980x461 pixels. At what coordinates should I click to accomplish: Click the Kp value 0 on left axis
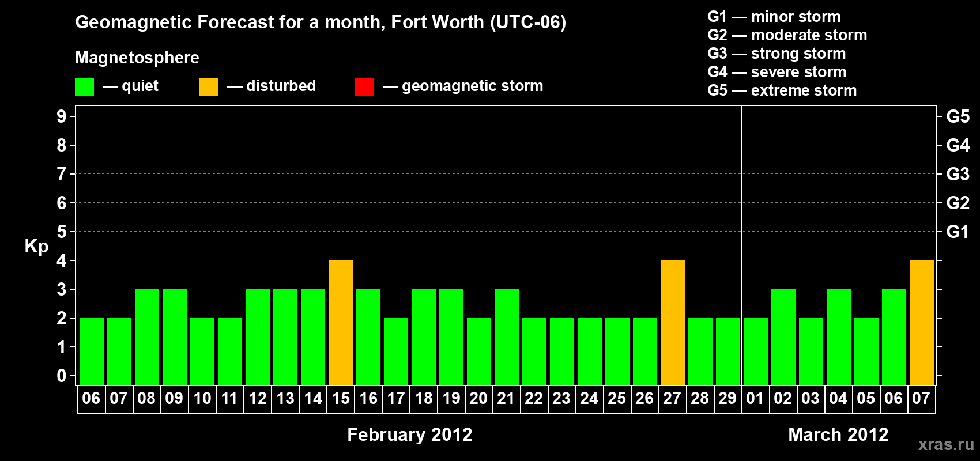(62, 376)
